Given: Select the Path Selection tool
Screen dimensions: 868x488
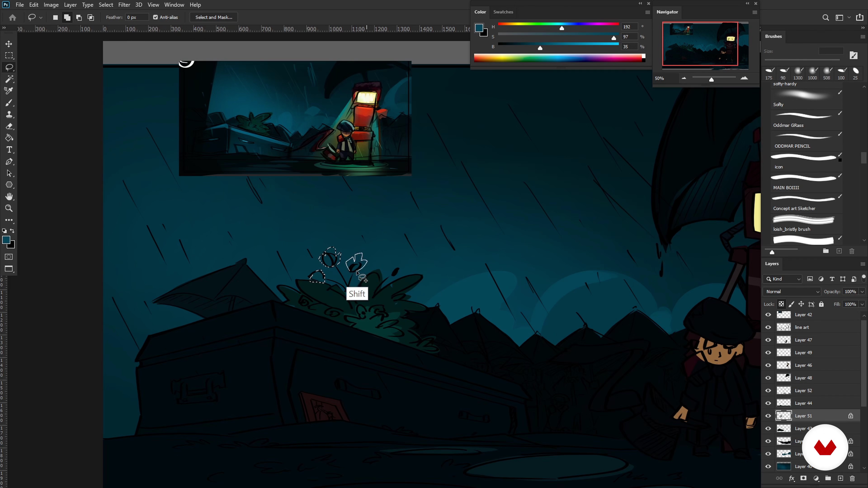Looking at the screenshot, I should [x=9, y=174].
